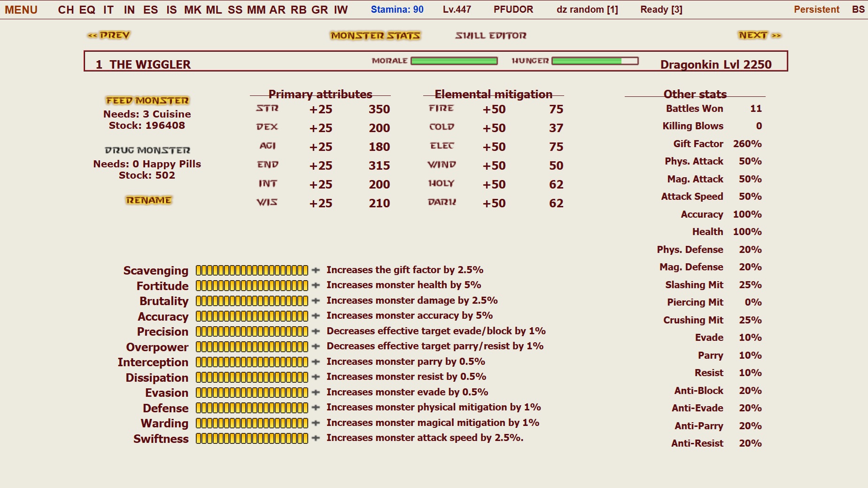Click the plus icon next to Scavenging

click(x=316, y=270)
